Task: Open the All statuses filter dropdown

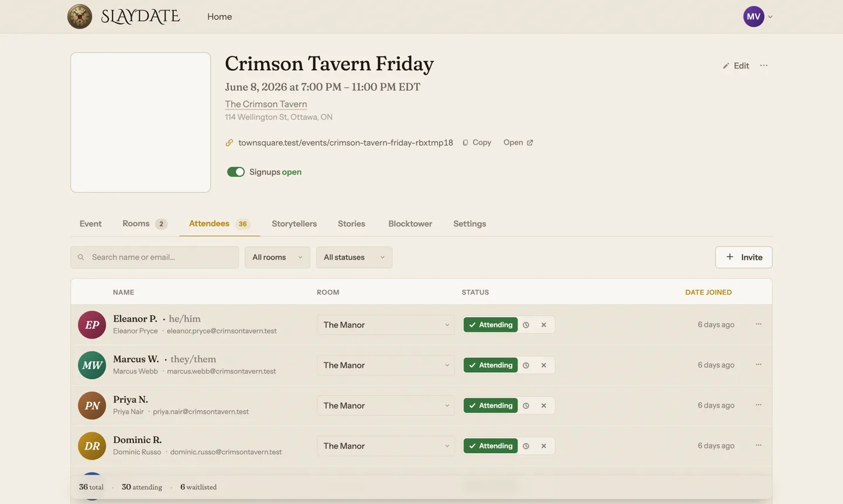Action: point(354,258)
